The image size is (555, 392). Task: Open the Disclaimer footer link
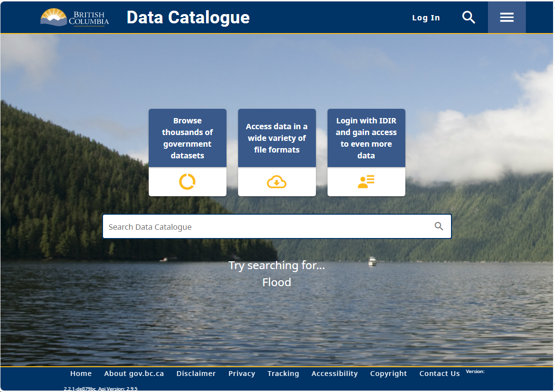(x=196, y=374)
